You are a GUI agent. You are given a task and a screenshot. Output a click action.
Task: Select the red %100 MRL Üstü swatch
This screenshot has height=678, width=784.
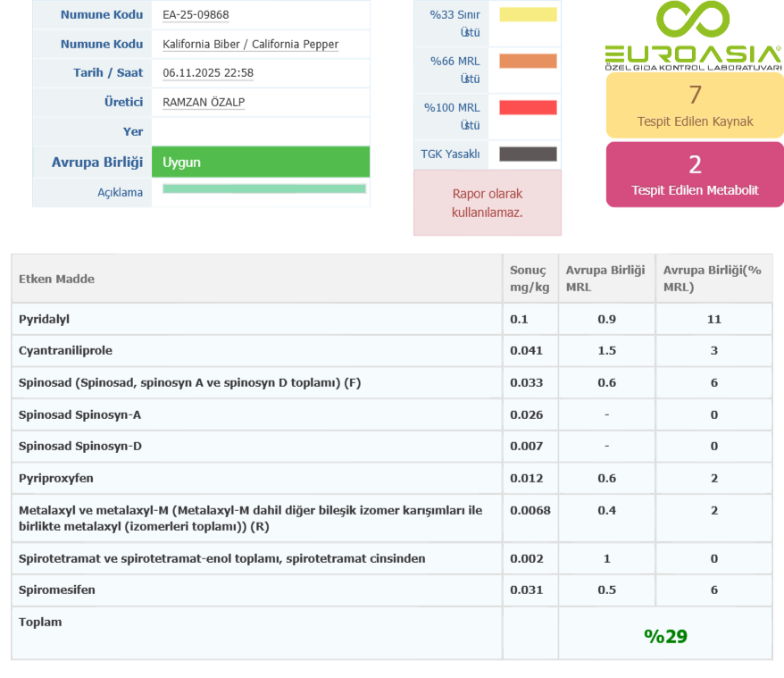(x=528, y=108)
